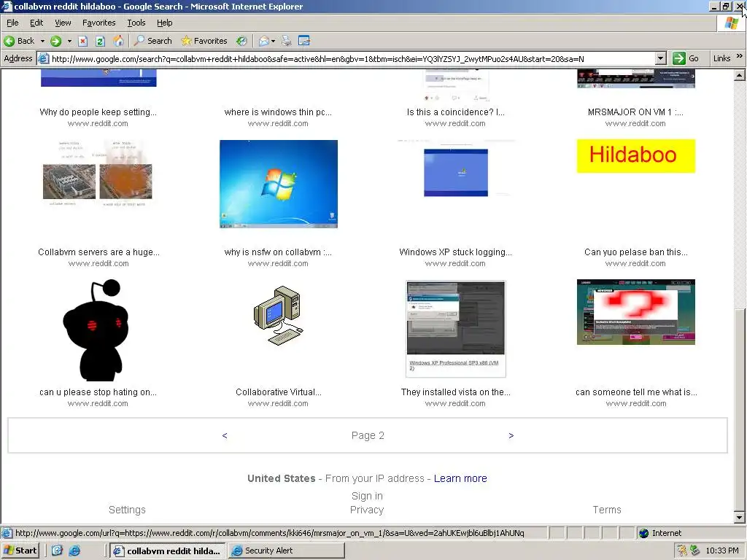747x560 pixels.
Task: Open the address bar dropdown list
Action: pyautogui.click(x=660, y=58)
